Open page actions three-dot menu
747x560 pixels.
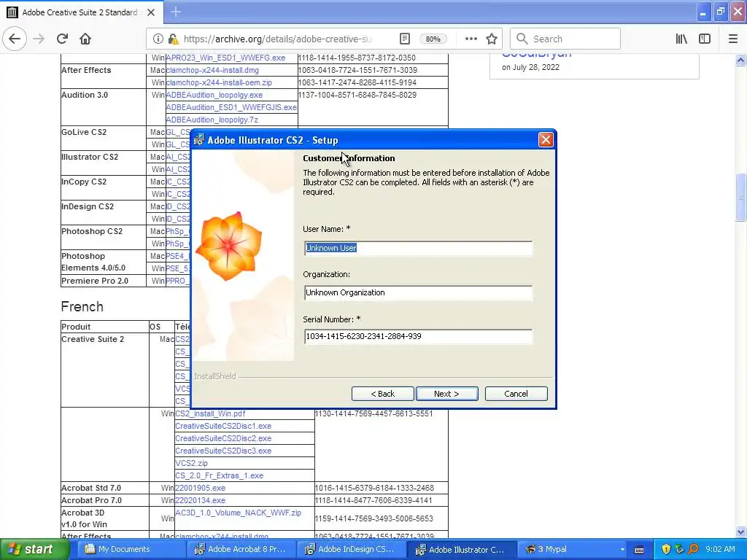[x=471, y=39]
